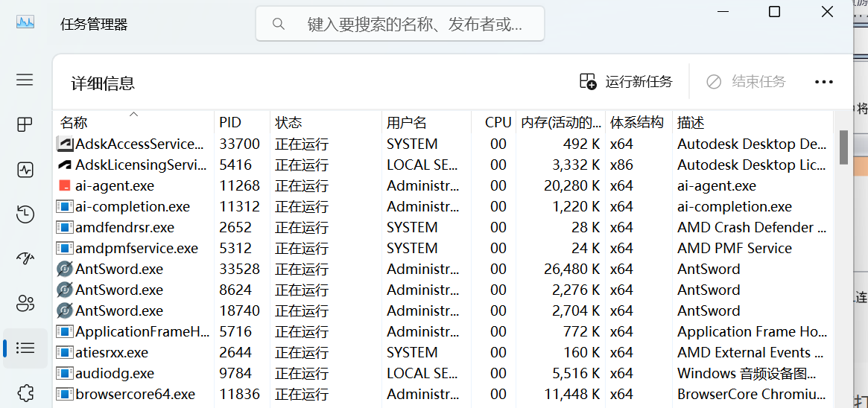Click the AntSword icon with PID 33528

[65, 270]
